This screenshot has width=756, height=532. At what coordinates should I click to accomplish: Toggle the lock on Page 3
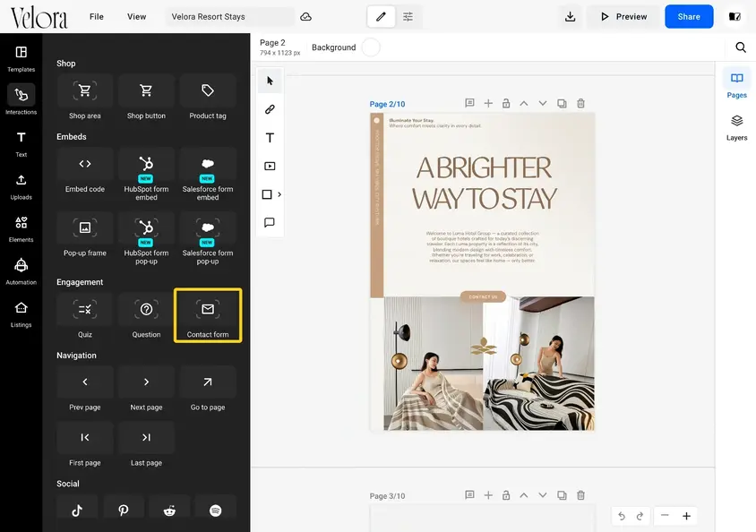506,495
